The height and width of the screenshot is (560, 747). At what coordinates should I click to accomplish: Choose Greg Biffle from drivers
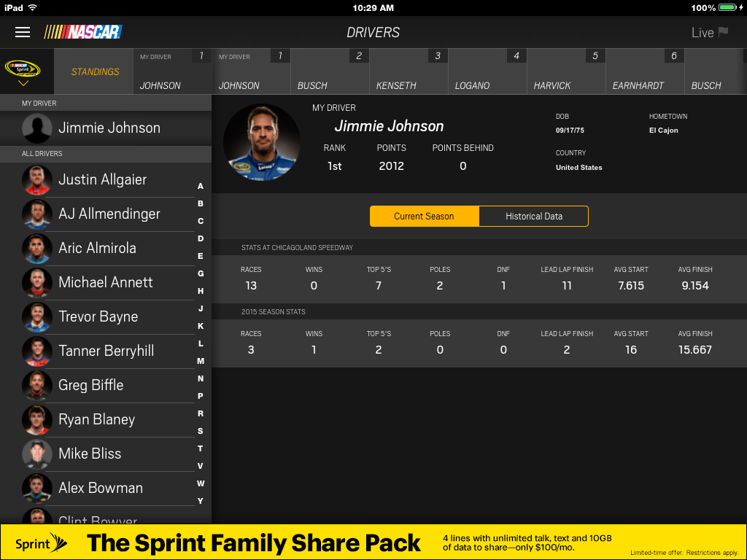pyautogui.click(x=106, y=385)
